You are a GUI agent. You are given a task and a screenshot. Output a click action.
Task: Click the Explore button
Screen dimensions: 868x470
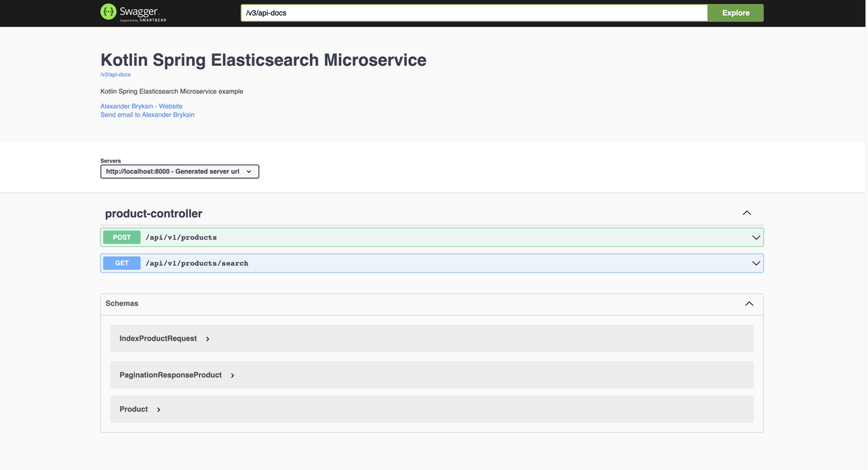point(736,13)
